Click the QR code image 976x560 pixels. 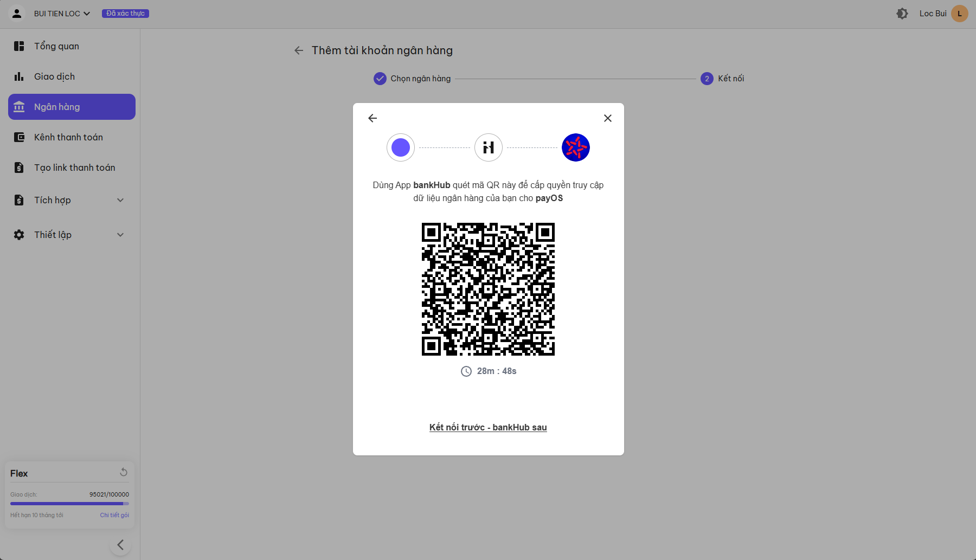488,289
